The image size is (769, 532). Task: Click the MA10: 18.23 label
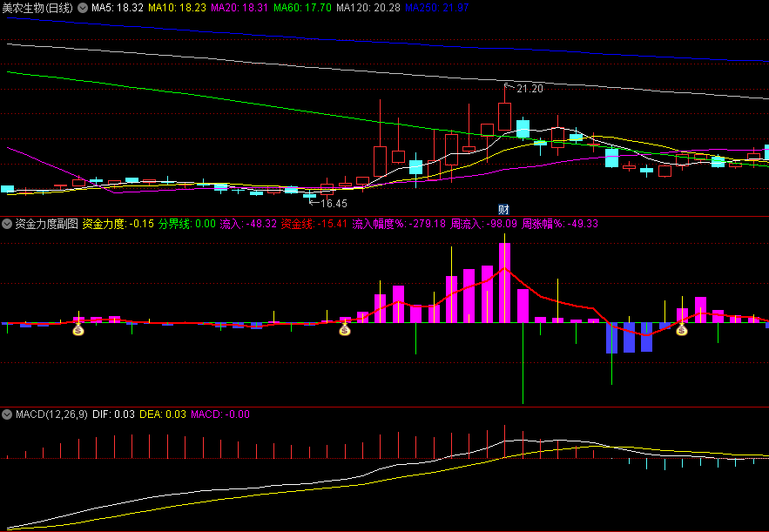[x=177, y=8]
